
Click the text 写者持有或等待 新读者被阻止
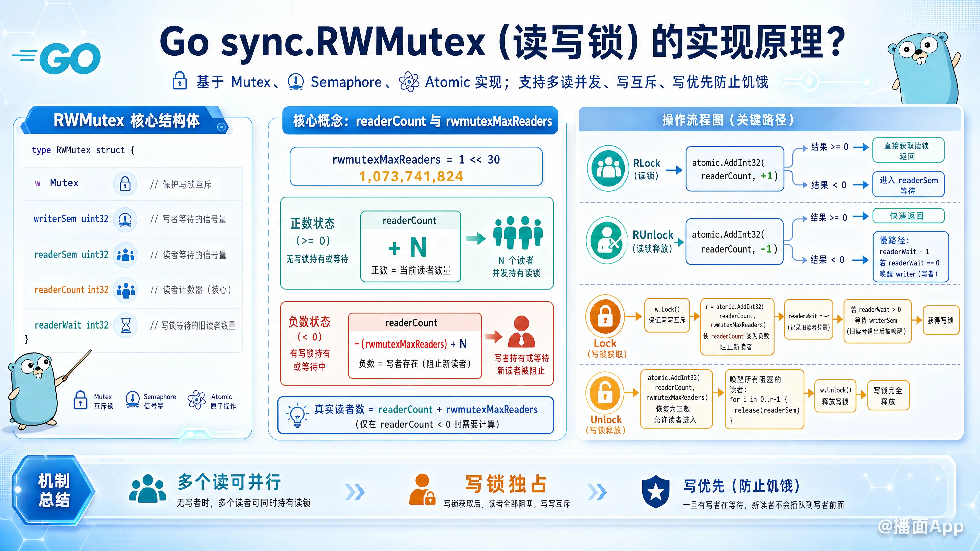[x=521, y=364]
